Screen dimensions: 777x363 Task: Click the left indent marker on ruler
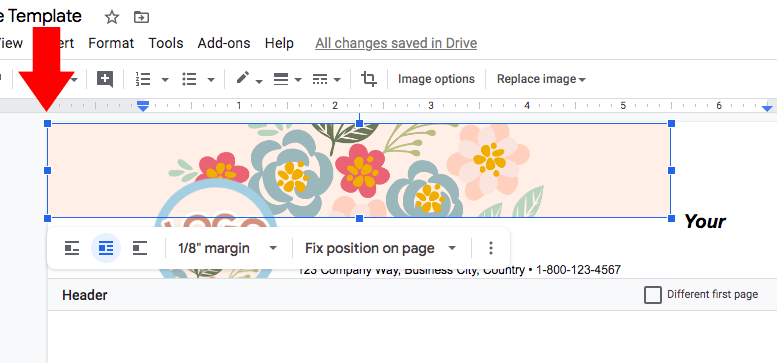(x=143, y=106)
